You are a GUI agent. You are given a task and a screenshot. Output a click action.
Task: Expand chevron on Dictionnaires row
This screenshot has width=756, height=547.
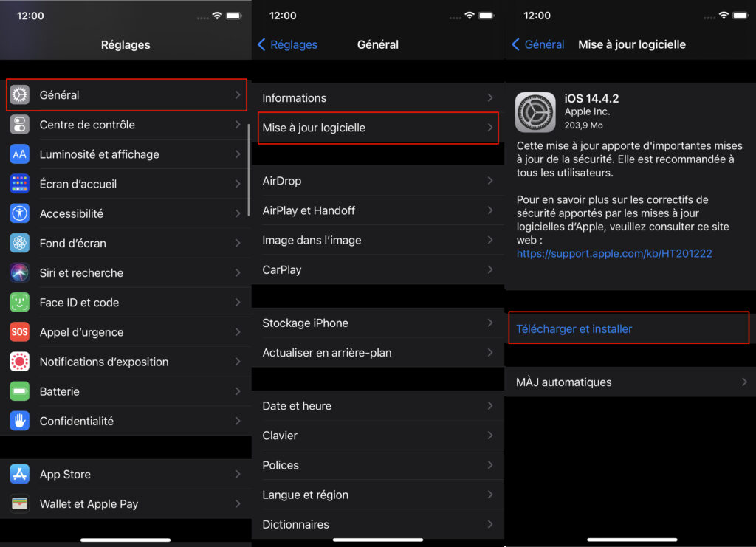click(490, 524)
